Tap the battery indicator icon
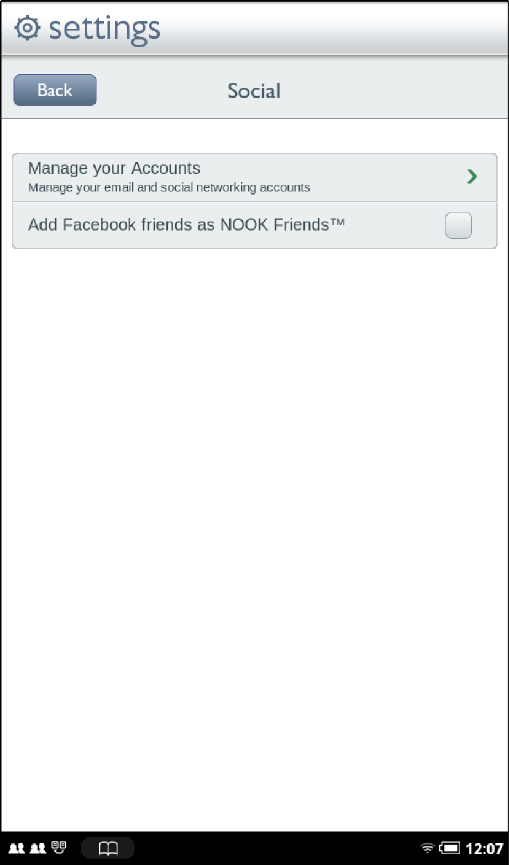The height and width of the screenshot is (865, 509). [449, 848]
